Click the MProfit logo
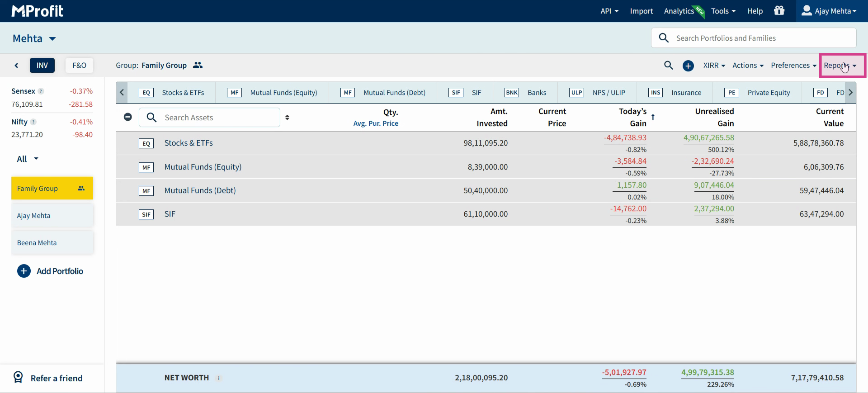This screenshot has width=868, height=393. [38, 11]
